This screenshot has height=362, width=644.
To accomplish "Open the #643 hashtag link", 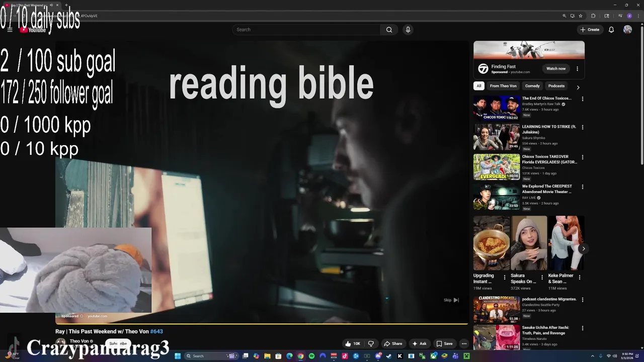I will pos(156,331).
